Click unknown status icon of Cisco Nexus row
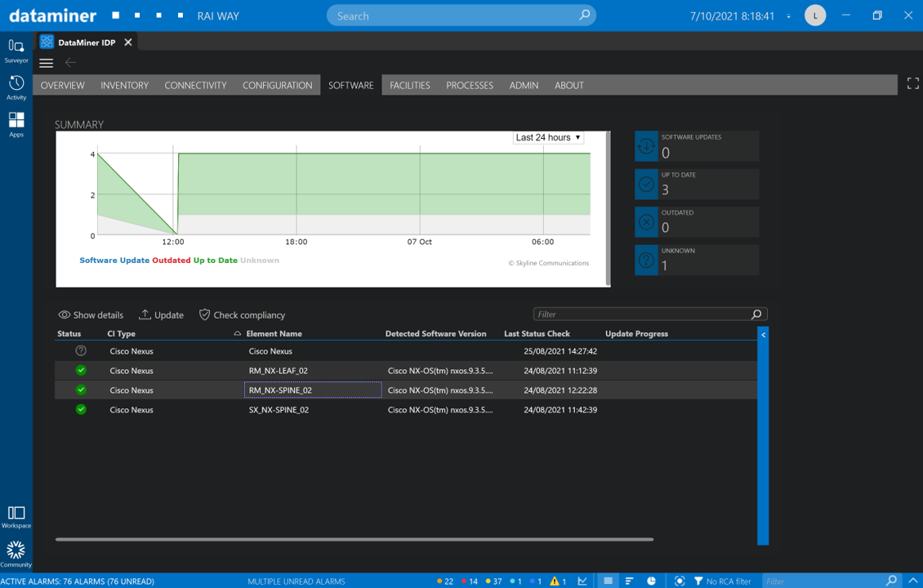This screenshot has height=588, width=923. tap(81, 351)
